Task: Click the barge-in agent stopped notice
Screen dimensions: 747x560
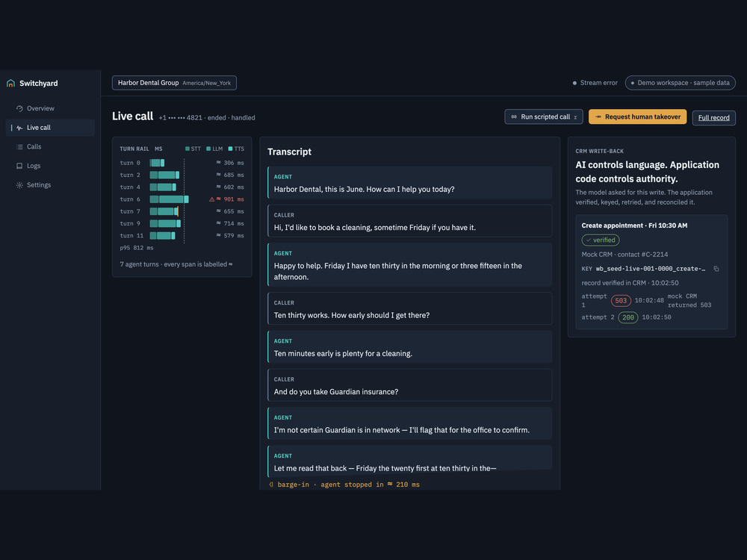Action: (x=344, y=485)
